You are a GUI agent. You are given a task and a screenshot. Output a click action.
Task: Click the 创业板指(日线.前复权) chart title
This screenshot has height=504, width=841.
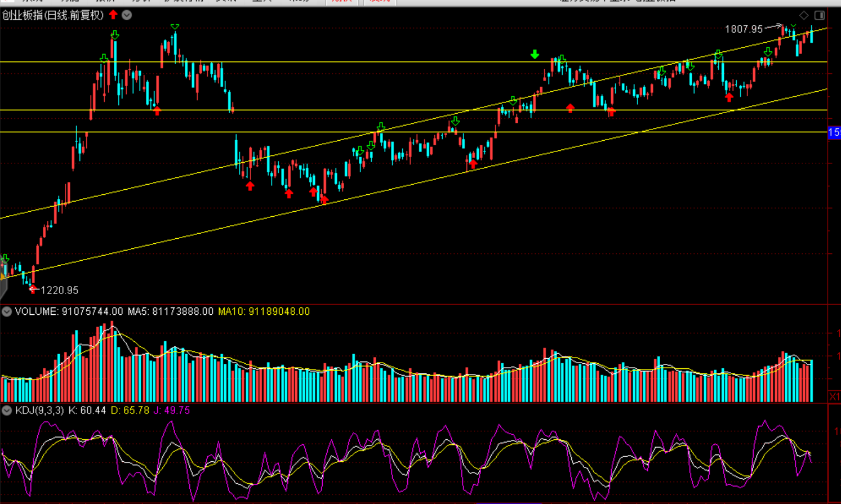pyautogui.click(x=53, y=15)
